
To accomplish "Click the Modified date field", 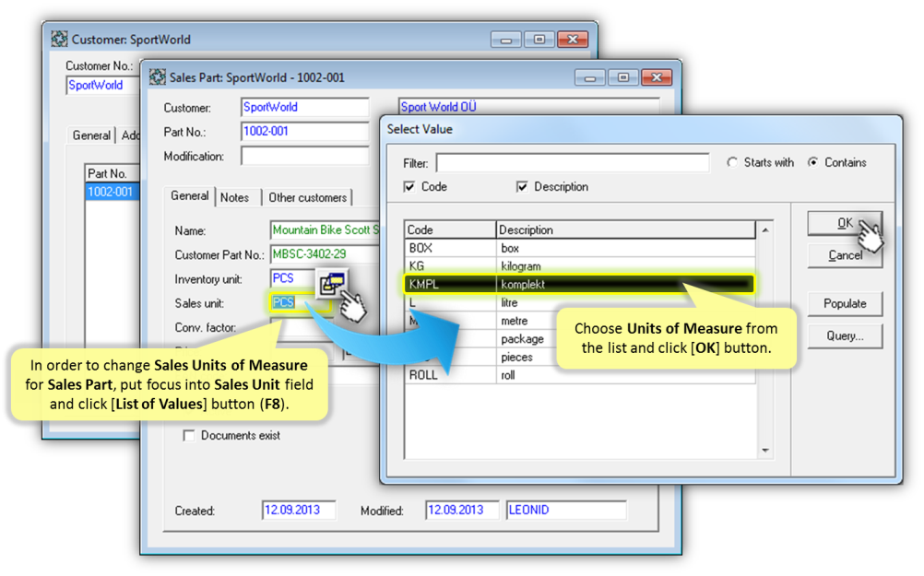I will (x=462, y=510).
